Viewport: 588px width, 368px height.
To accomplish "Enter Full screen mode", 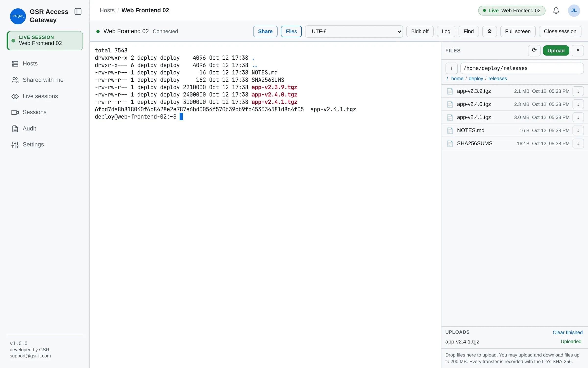I will point(518,31).
